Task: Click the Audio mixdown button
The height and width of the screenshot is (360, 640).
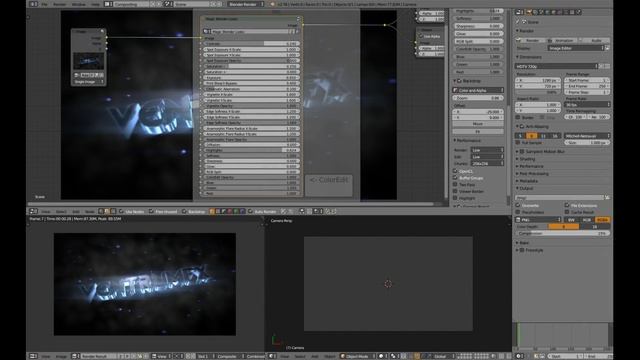Action: (x=595, y=40)
